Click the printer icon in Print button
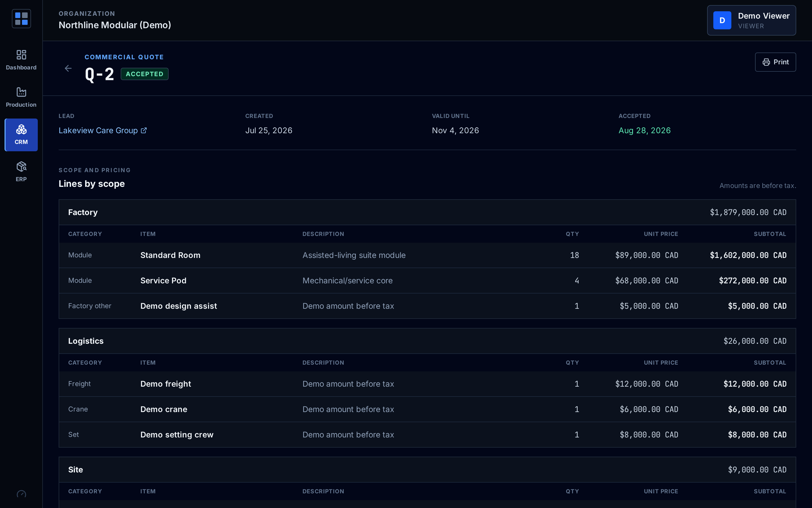Image resolution: width=812 pixels, height=508 pixels. point(766,62)
